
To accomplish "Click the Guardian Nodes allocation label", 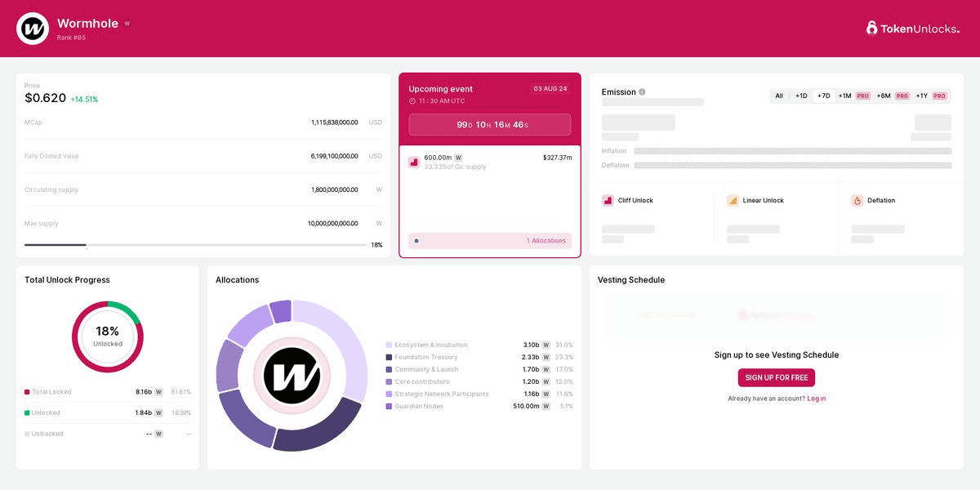I will 419,407.
